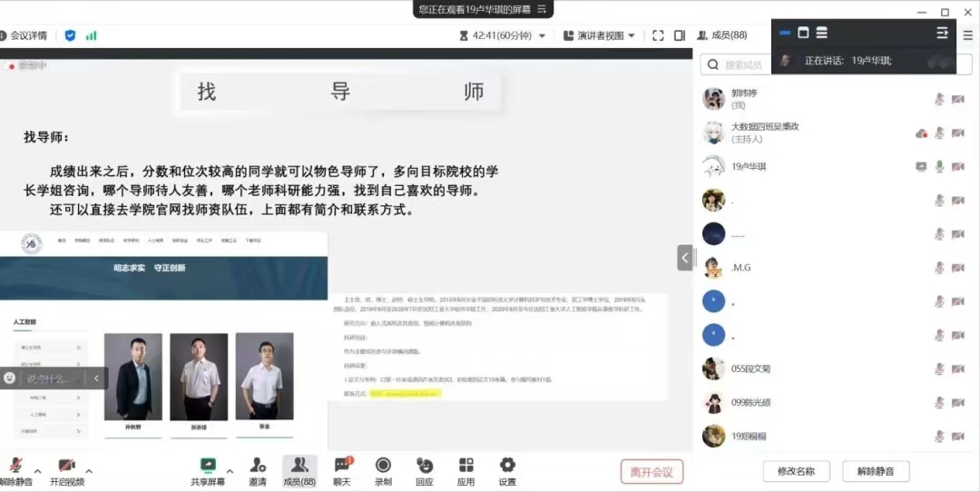This screenshot has height=492, width=980.
Task: Open the 共享屏幕 screen share icon
Action: coord(208,466)
